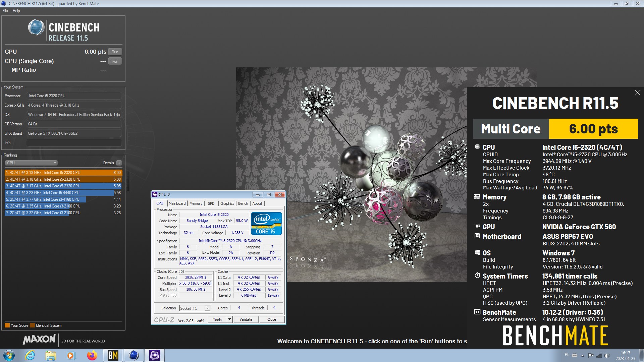Click the Cinebench title bar app icon

[4, 3]
